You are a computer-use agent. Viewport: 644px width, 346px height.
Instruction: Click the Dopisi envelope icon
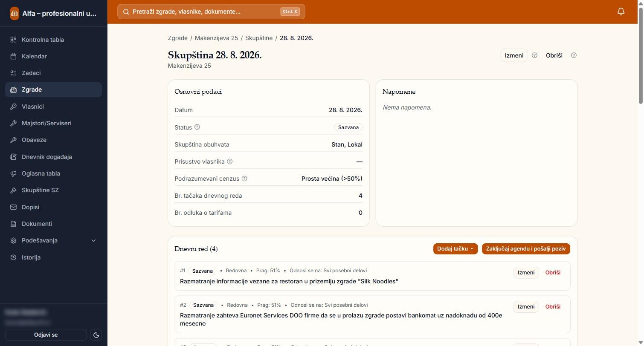[13, 207]
